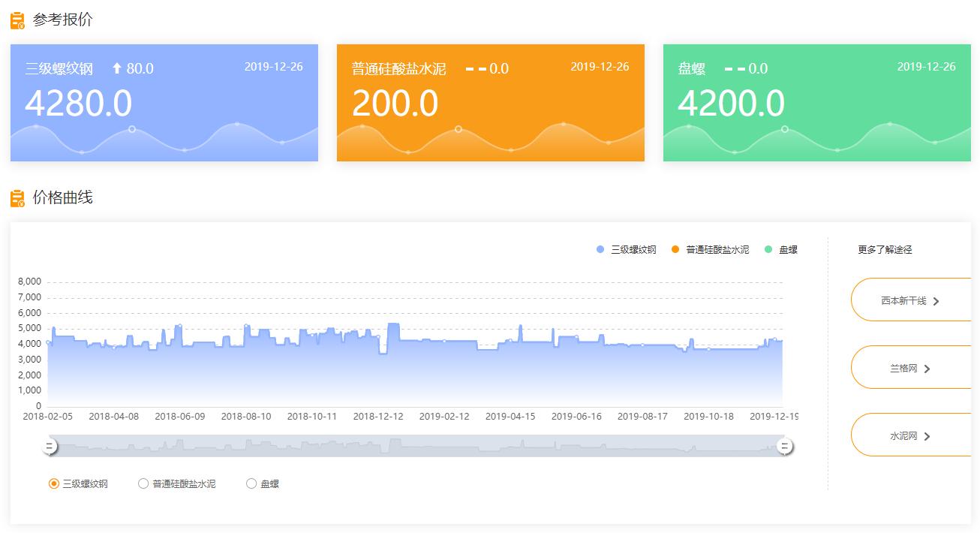Click green 盘螺 legend dot

coord(768,250)
